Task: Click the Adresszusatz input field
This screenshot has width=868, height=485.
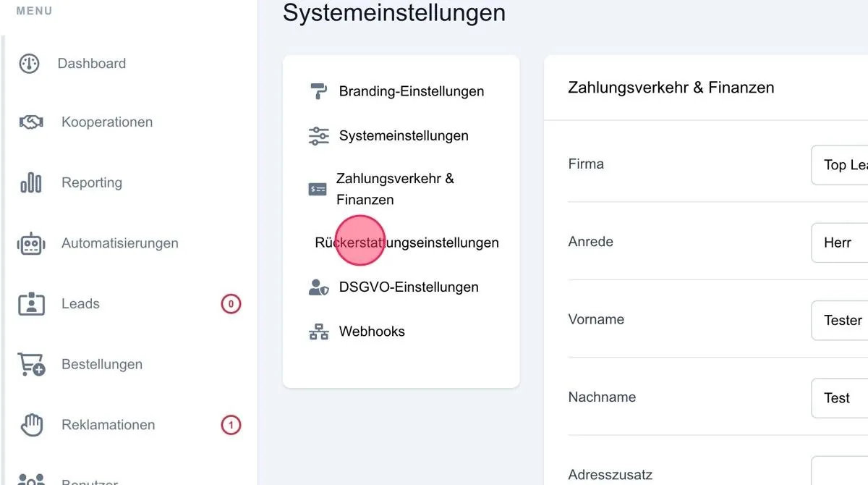Action: coord(840,471)
